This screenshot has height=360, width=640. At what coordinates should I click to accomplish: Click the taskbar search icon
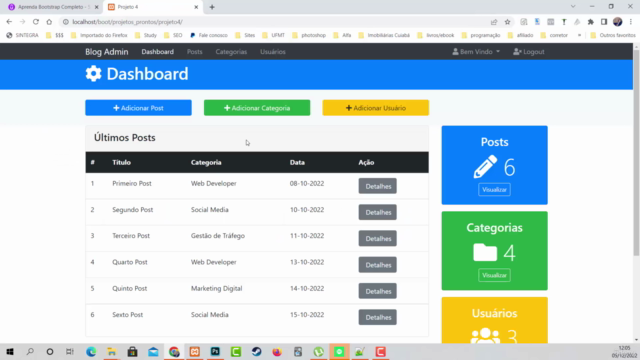[x=30, y=351]
